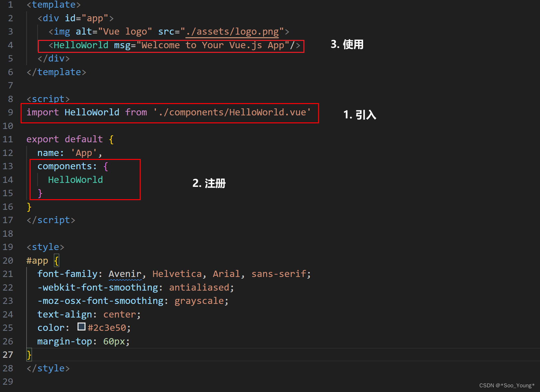Screen dimensions: 540x392
Task: Click the -moz-osx-font-smoothing property
Action: (x=100, y=301)
